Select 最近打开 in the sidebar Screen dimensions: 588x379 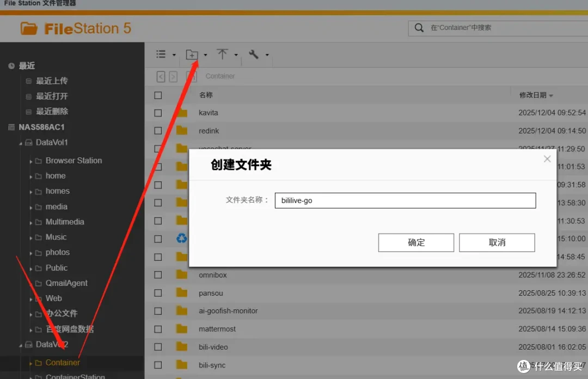[52, 96]
